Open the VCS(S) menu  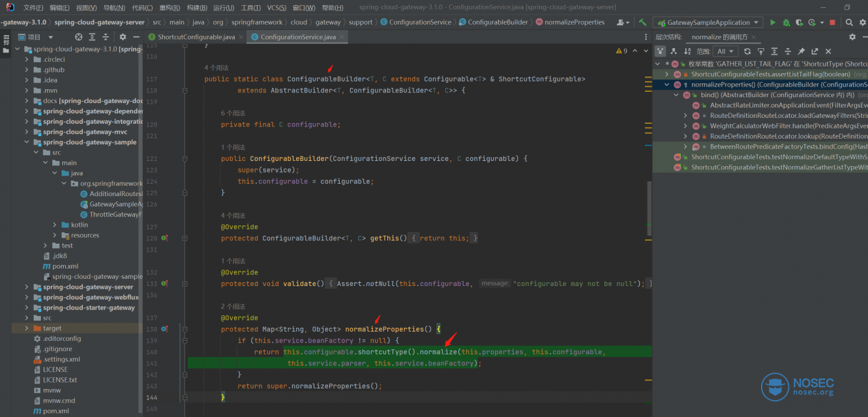click(x=277, y=8)
